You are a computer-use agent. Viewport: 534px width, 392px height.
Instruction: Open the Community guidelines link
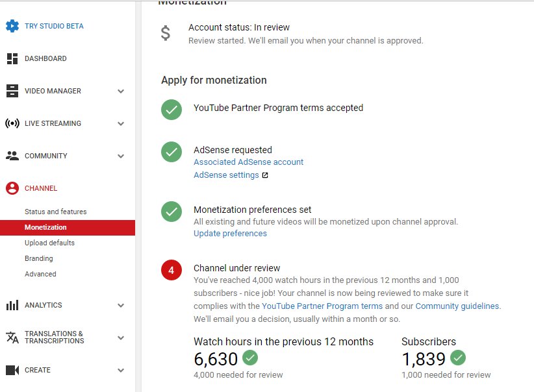tap(457, 306)
